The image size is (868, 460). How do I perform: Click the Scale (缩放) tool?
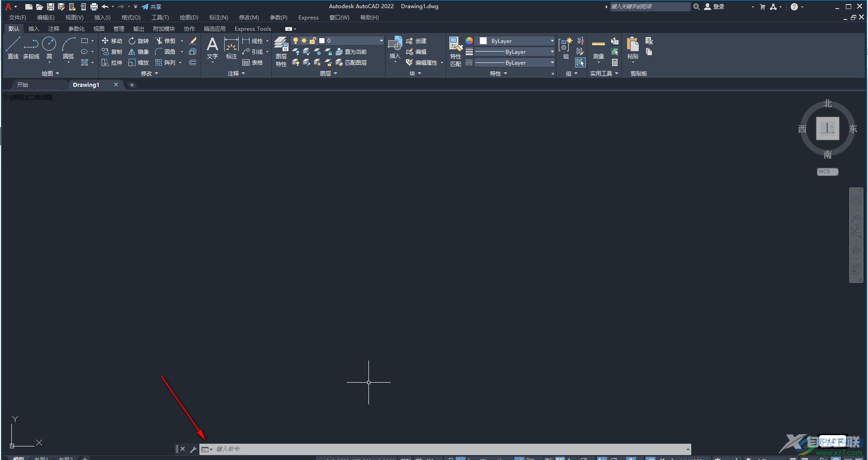pyautogui.click(x=138, y=62)
